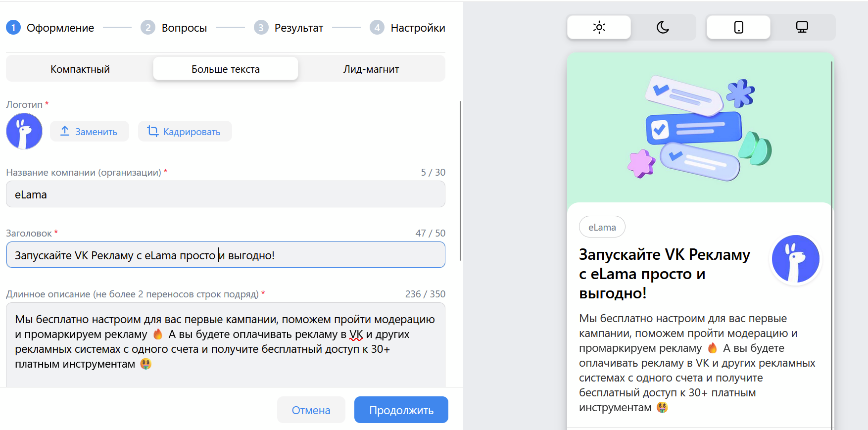Image resolution: width=868 pixels, height=430 pixels.
Task: Click the Заменить logo button
Action: pyautogui.click(x=90, y=131)
